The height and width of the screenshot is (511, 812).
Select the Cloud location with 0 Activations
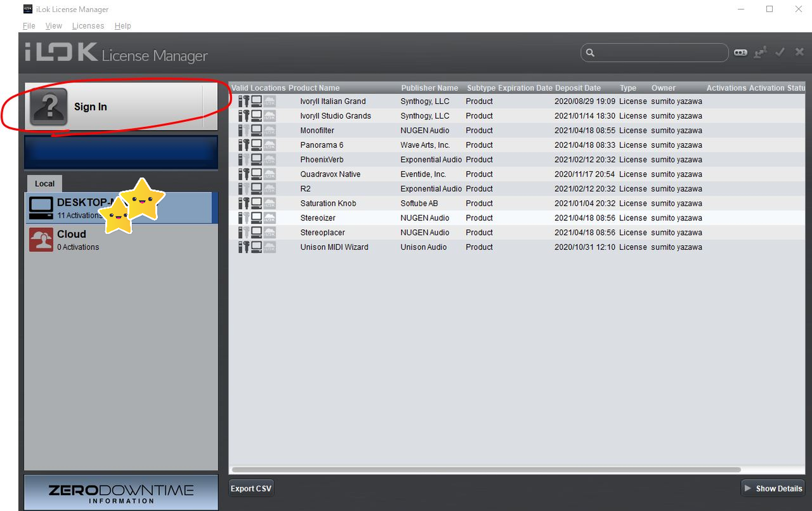(121, 240)
